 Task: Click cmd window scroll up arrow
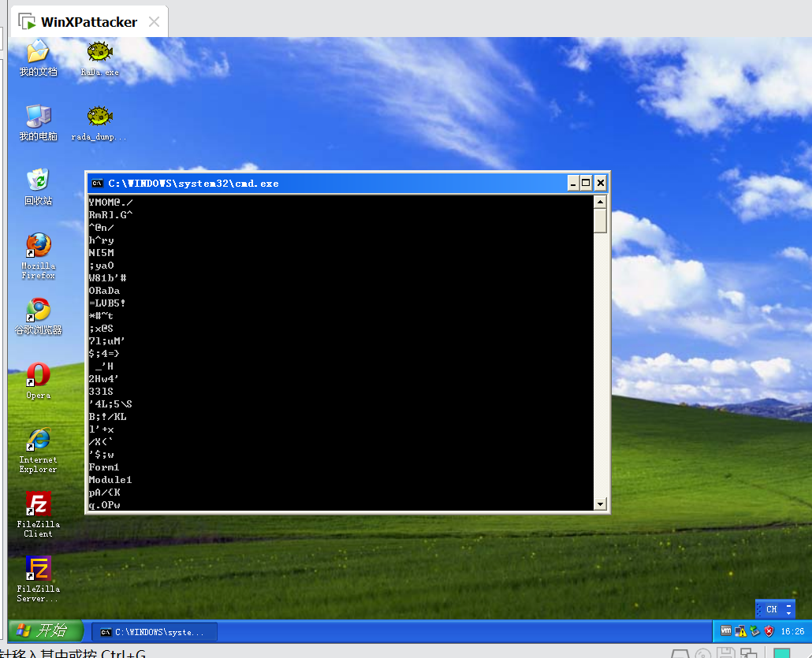coord(600,202)
